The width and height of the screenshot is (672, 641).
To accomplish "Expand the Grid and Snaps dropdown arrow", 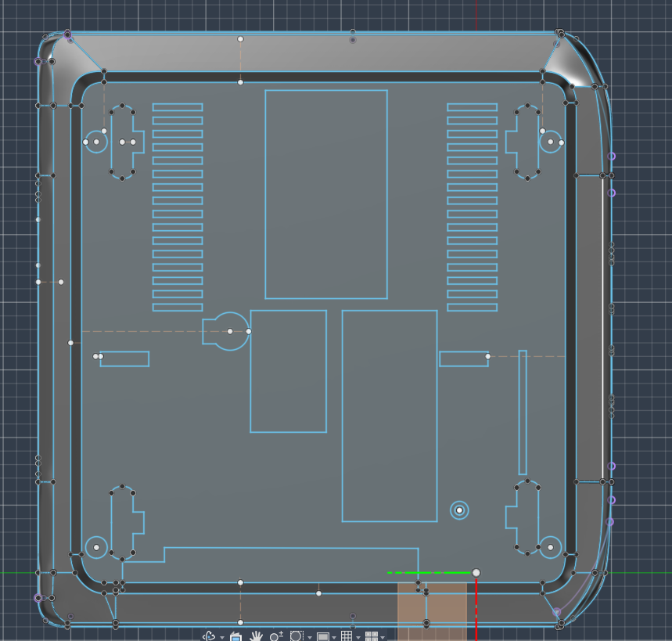I will point(358,638).
